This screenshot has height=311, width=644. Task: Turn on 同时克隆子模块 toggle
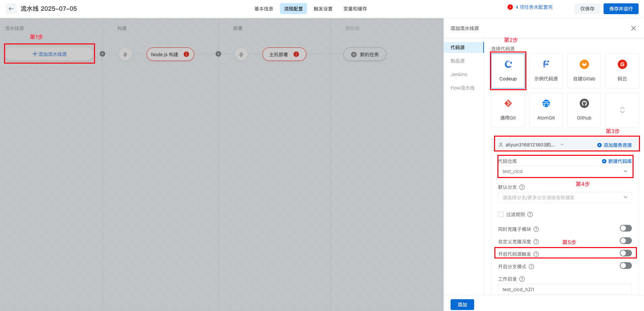click(x=625, y=228)
